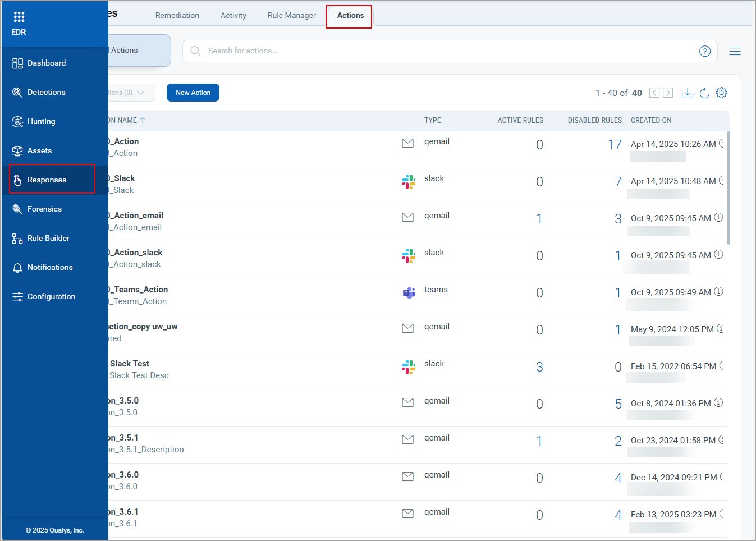Select the Activity tab
This screenshot has height=541, width=756.
tap(233, 15)
